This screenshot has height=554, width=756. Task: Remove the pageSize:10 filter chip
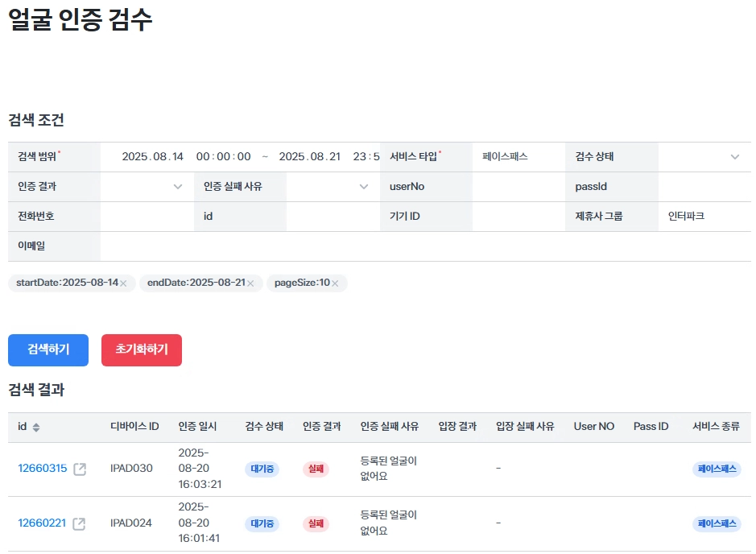tap(335, 283)
